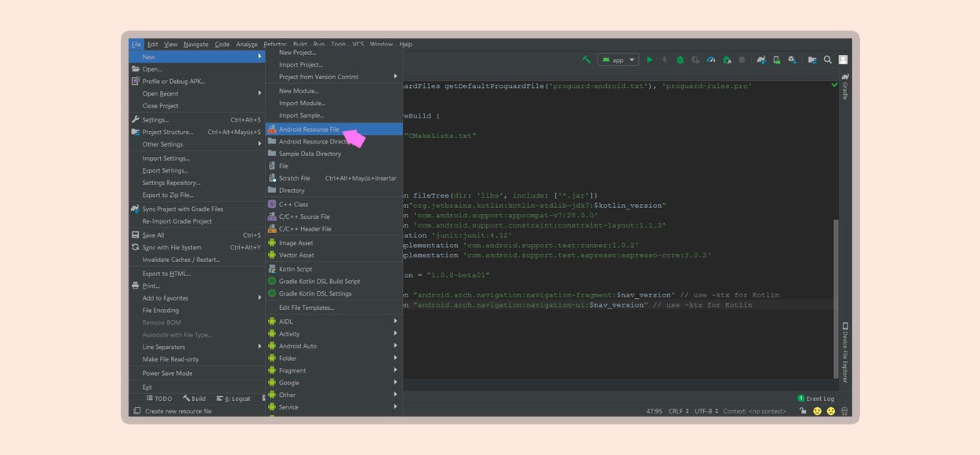Click the tool windows toggle icon in status bar
Viewport: 980px width, 455px height.
[x=137, y=411]
